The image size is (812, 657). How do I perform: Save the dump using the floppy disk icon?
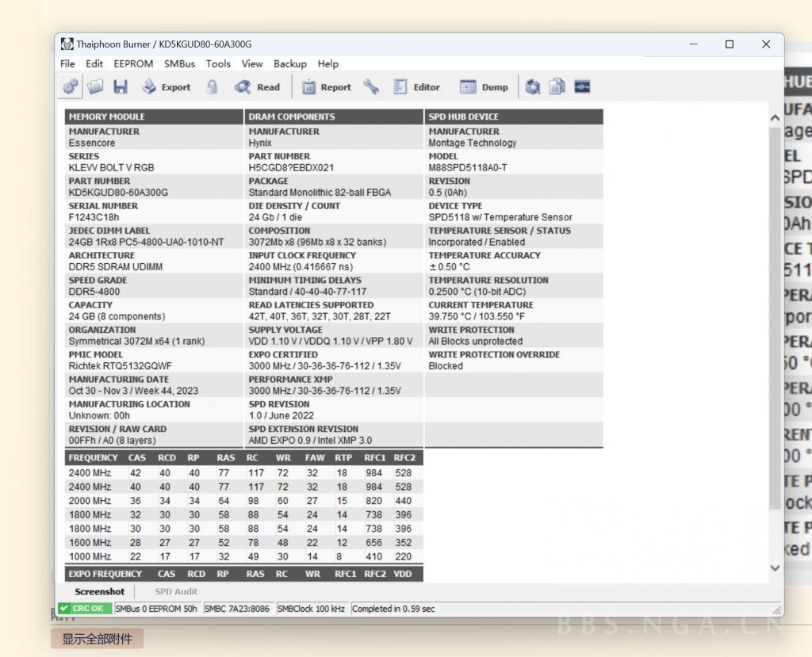121,87
